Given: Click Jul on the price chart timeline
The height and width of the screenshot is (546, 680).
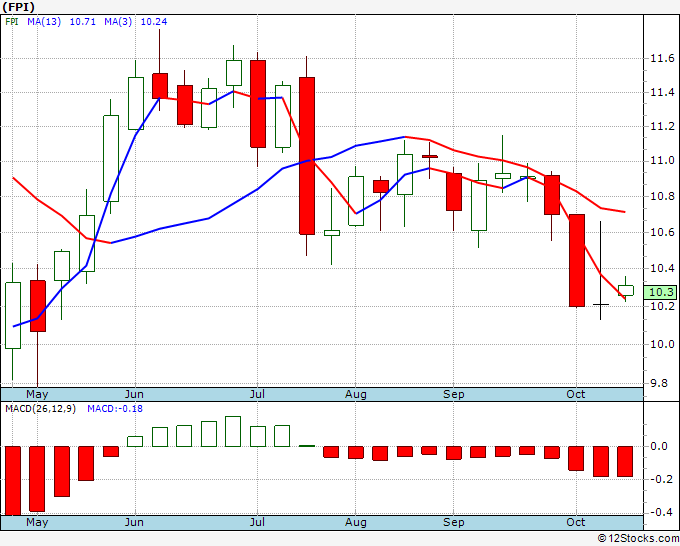Looking at the screenshot, I should [x=257, y=395].
